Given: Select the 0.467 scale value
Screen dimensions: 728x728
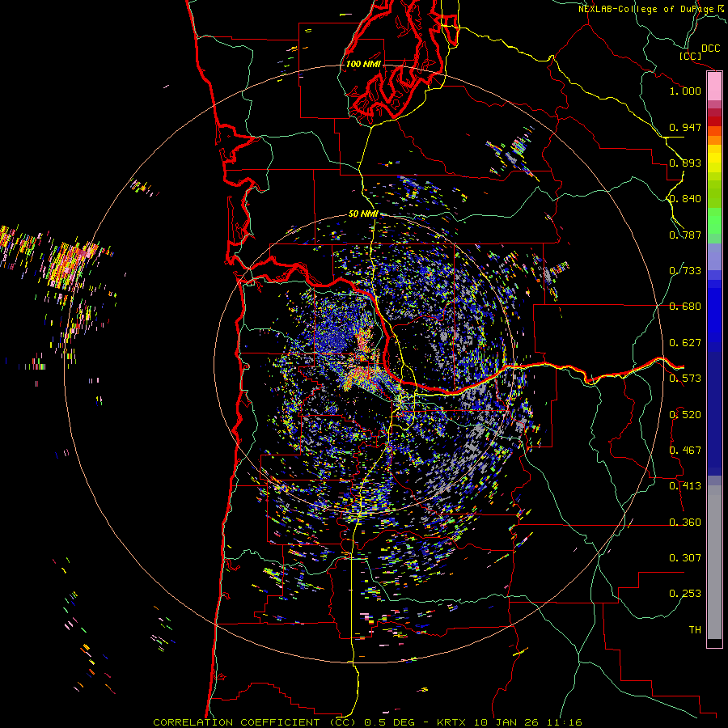Looking at the screenshot, I should [685, 451].
